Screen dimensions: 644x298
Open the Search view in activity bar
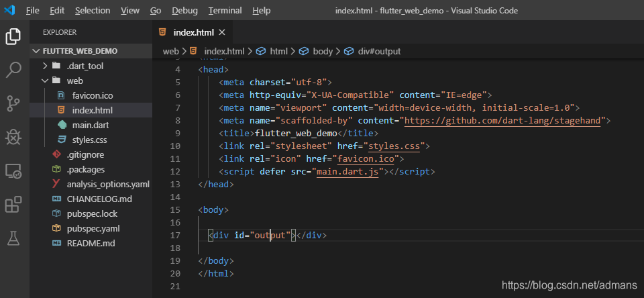click(x=13, y=70)
